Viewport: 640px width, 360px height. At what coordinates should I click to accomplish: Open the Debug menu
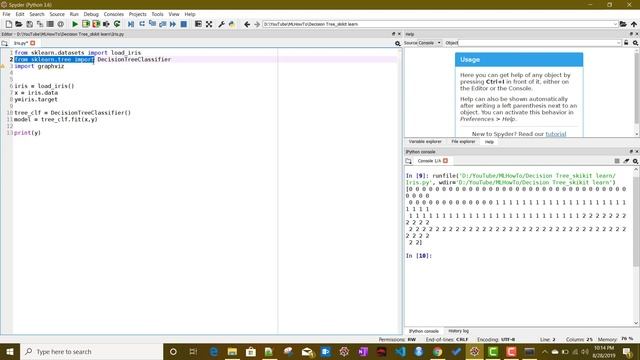tap(91, 14)
